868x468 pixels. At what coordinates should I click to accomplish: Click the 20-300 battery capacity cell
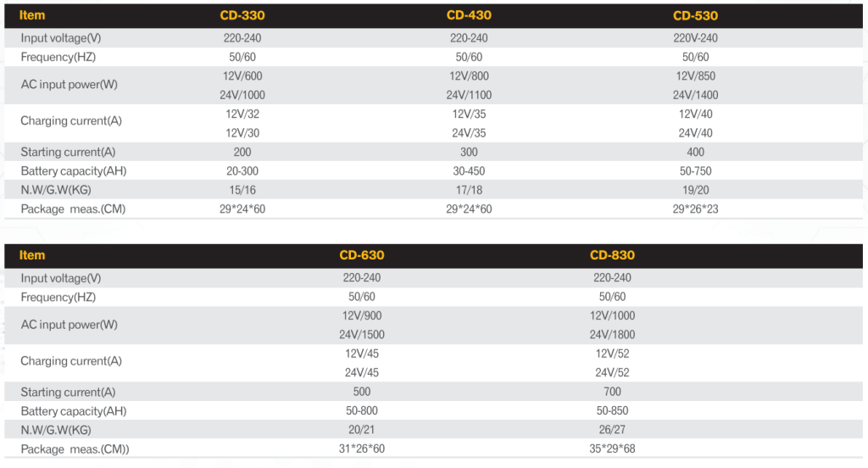242,171
